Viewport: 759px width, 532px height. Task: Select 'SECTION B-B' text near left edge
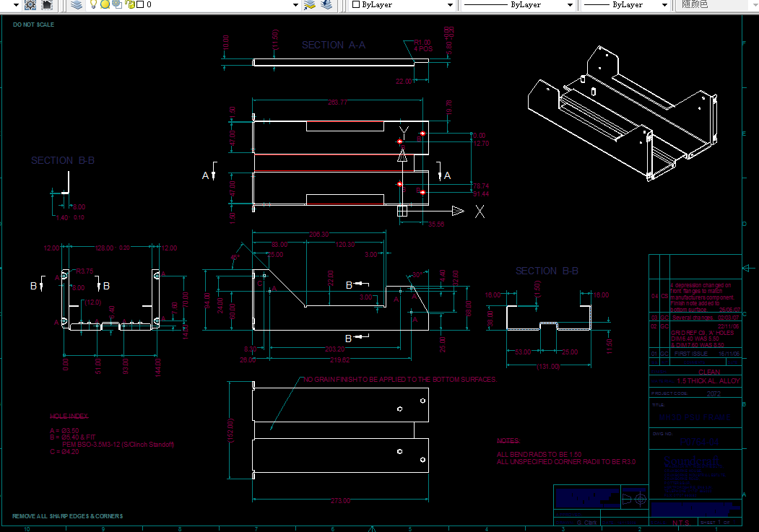click(x=63, y=160)
